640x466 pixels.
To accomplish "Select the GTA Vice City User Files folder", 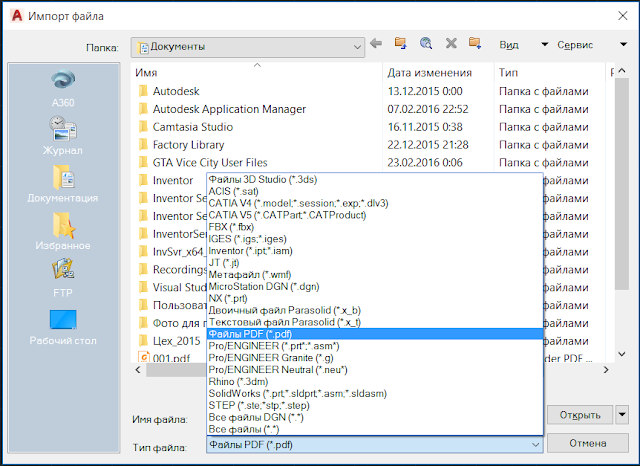I will point(210,162).
